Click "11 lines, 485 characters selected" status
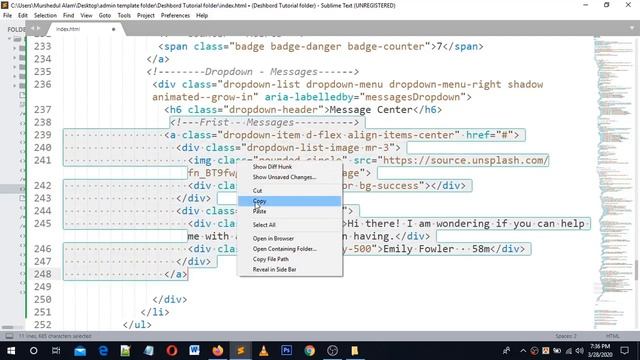 55,336
